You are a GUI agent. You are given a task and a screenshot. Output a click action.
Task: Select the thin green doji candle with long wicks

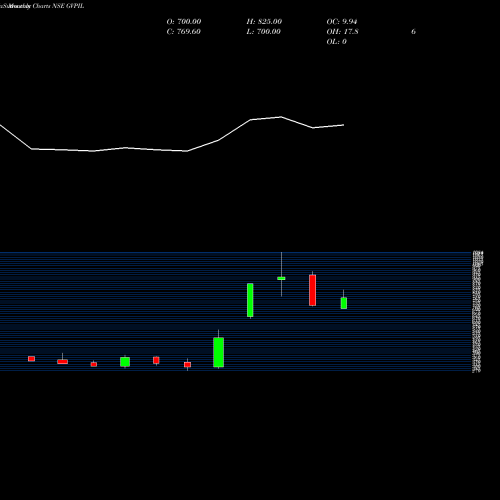click(x=281, y=278)
